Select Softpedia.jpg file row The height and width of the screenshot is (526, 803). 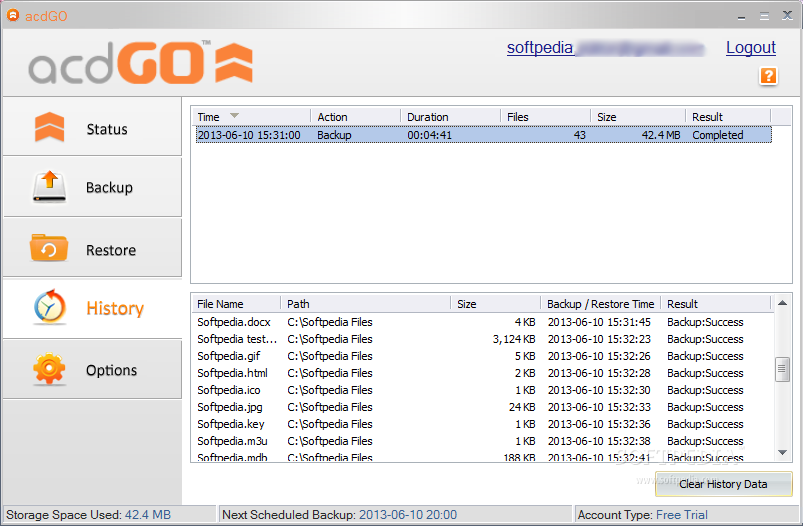coord(483,407)
